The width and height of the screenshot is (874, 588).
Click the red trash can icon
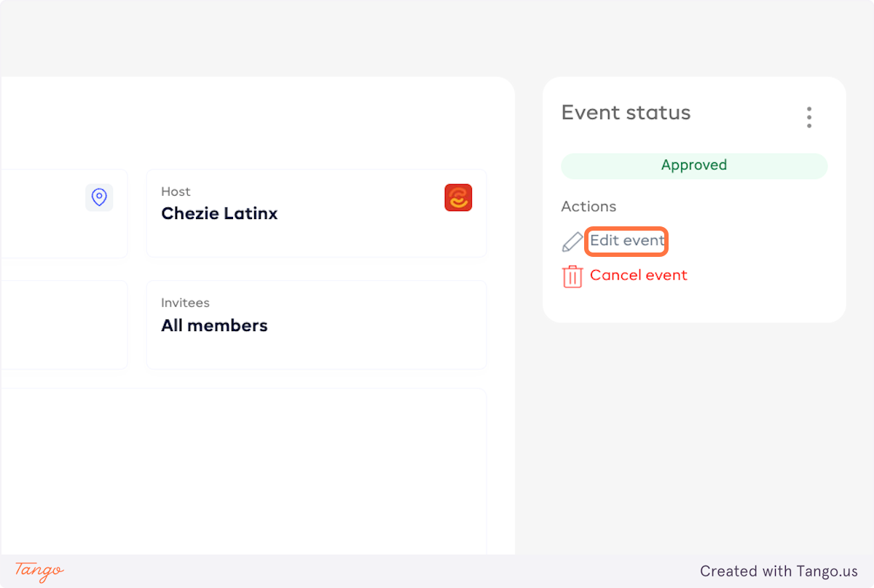(x=572, y=277)
